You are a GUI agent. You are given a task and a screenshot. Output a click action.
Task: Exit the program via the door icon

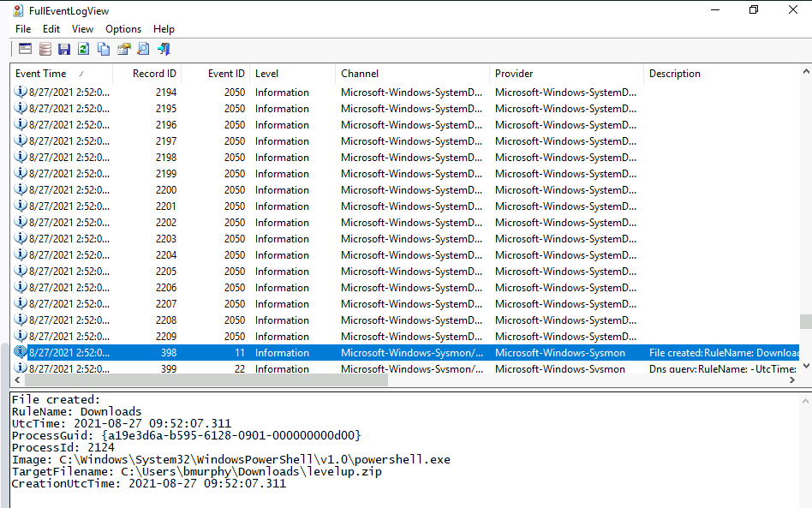164,49
